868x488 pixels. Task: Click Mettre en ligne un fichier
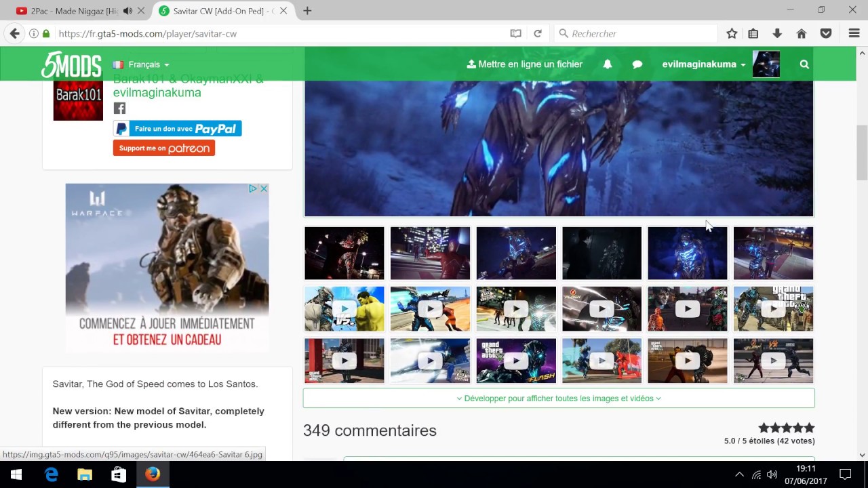[525, 64]
